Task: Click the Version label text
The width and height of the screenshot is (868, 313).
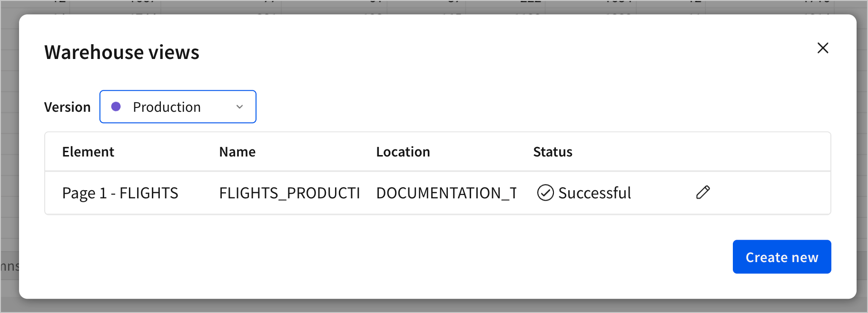Action: coord(67,107)
